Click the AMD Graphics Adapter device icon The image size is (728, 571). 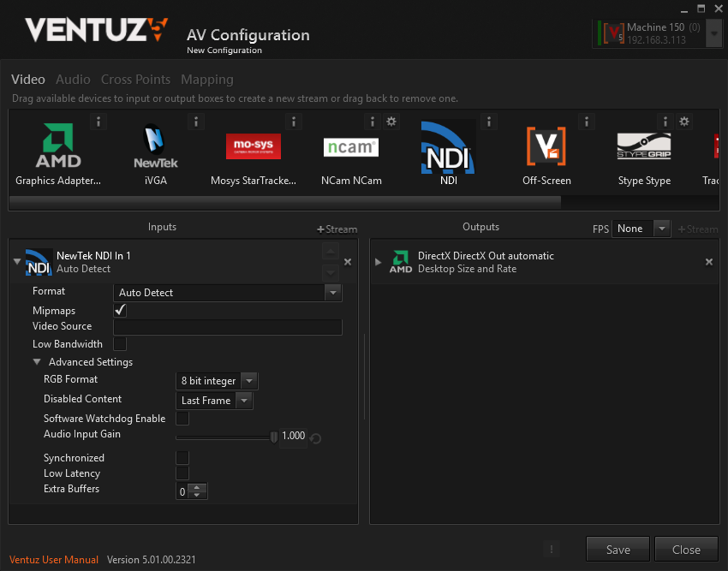[x=58, y=147]
